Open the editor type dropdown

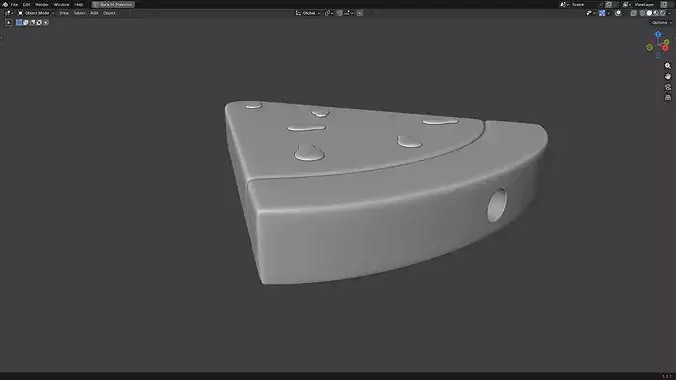tap(9, 13)
